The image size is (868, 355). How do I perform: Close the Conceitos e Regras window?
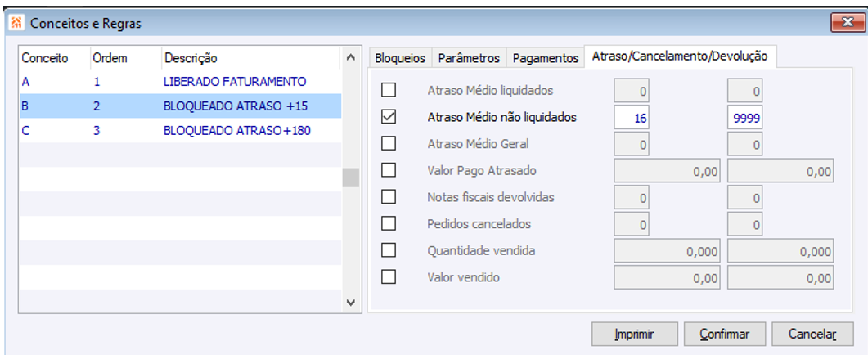842,23
